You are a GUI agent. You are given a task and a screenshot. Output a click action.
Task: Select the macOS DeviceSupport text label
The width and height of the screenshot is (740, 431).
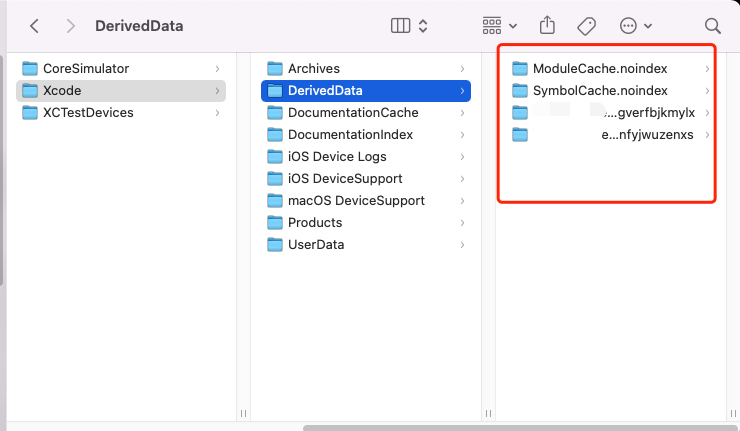(x=356, y=201)
